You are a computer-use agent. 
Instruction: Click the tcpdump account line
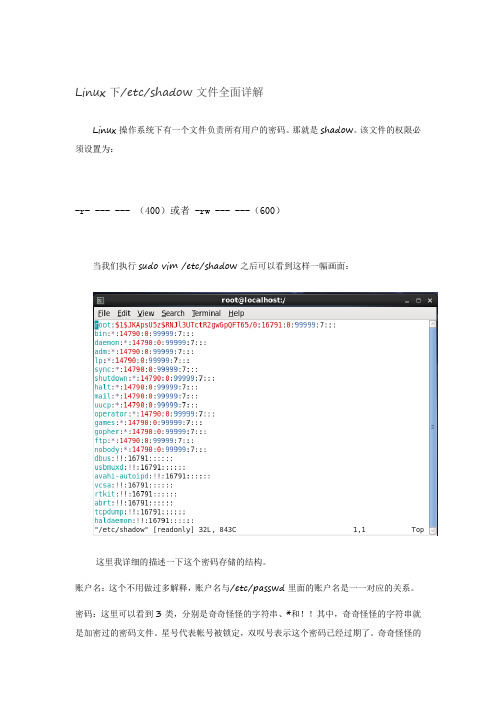(x=140, y=512)
